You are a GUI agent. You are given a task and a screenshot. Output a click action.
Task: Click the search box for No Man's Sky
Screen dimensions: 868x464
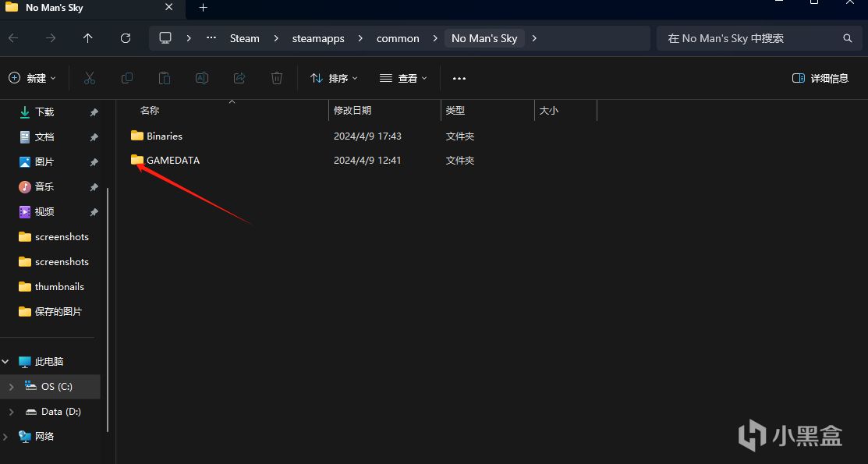[x=758, y=38]
